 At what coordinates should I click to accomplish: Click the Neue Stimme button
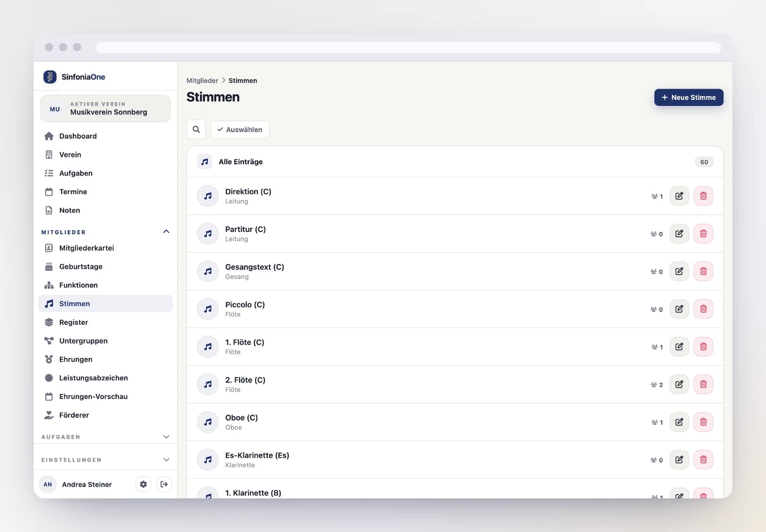[x=688, y=98]
